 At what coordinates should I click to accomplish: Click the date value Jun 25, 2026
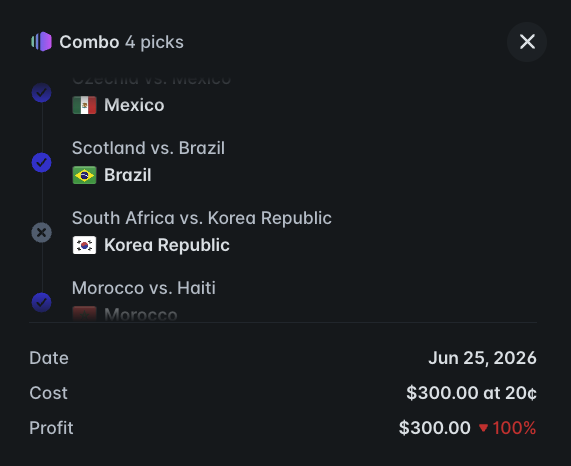pos(483,358)
